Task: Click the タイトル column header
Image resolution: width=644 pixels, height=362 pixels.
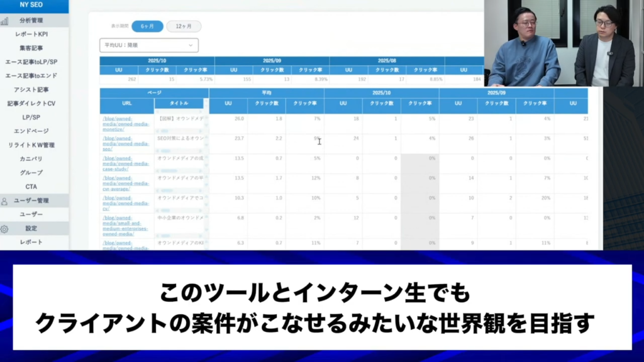Action: [179, 103]
